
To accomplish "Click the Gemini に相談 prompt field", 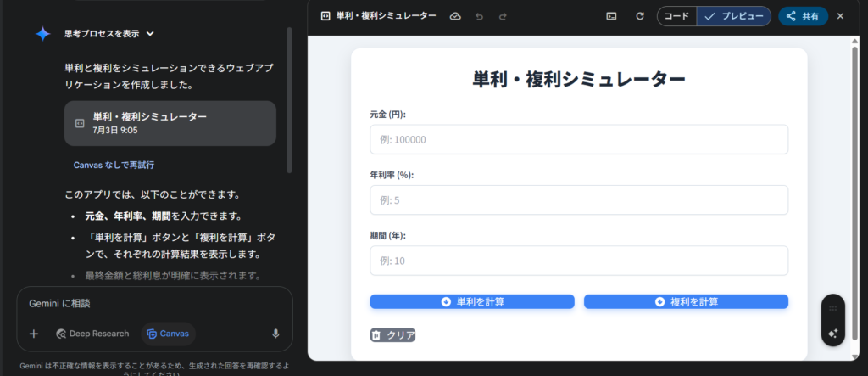I will point(154,303).
